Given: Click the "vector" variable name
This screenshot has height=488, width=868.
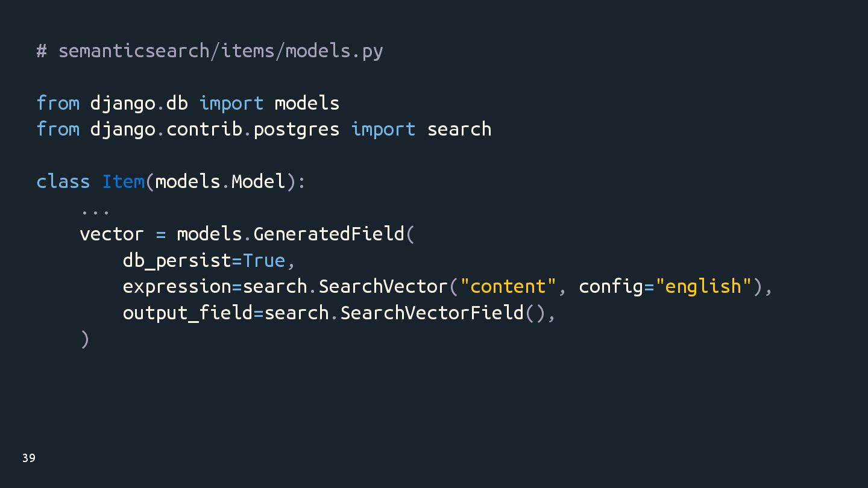Looking at the screenshot, I should (112, 234).
